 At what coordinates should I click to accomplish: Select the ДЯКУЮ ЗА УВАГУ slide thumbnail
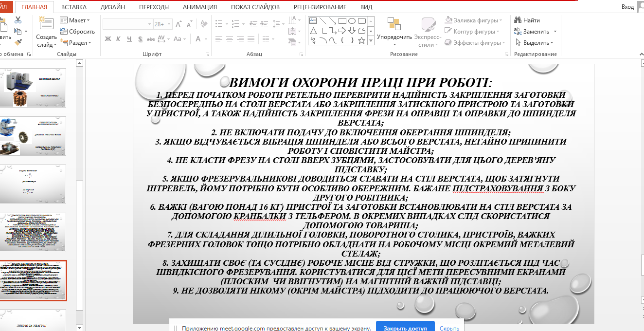[33, 320]
